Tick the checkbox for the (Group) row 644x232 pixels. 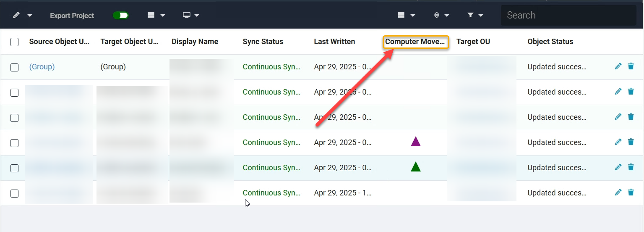click(15, 67)
